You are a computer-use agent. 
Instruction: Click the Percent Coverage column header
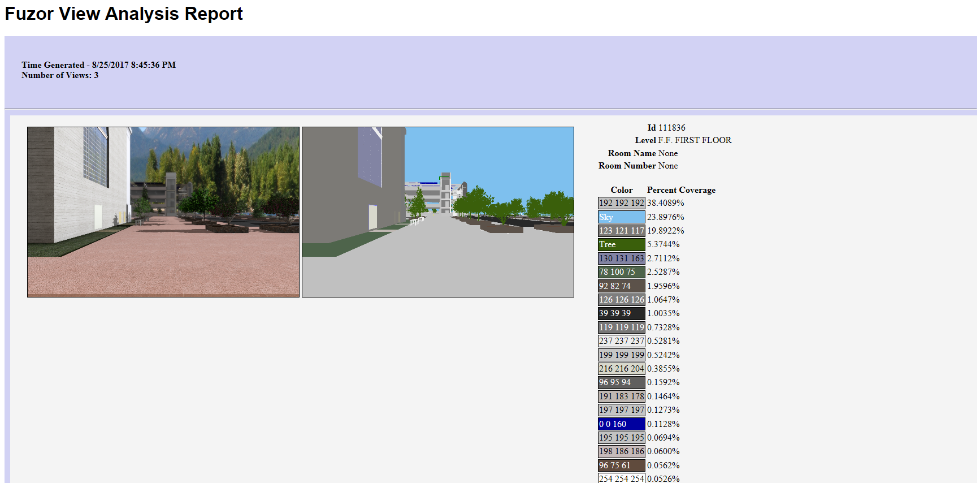click(681, 190)
